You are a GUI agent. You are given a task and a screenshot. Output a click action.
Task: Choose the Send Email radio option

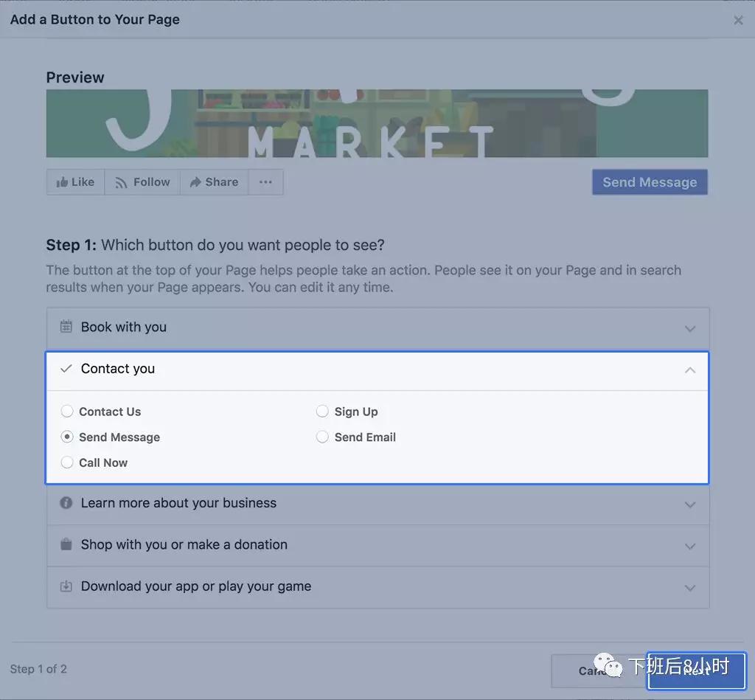322,437
